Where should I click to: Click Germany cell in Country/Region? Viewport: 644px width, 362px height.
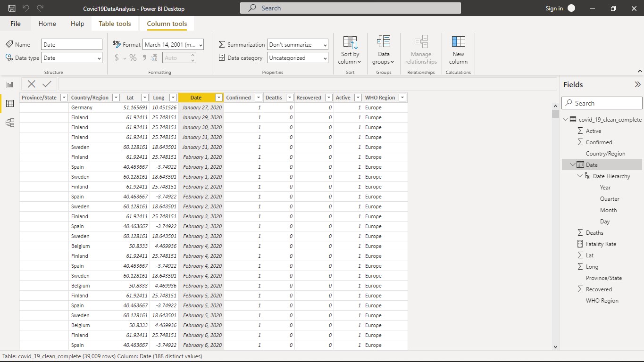point(95,107)
